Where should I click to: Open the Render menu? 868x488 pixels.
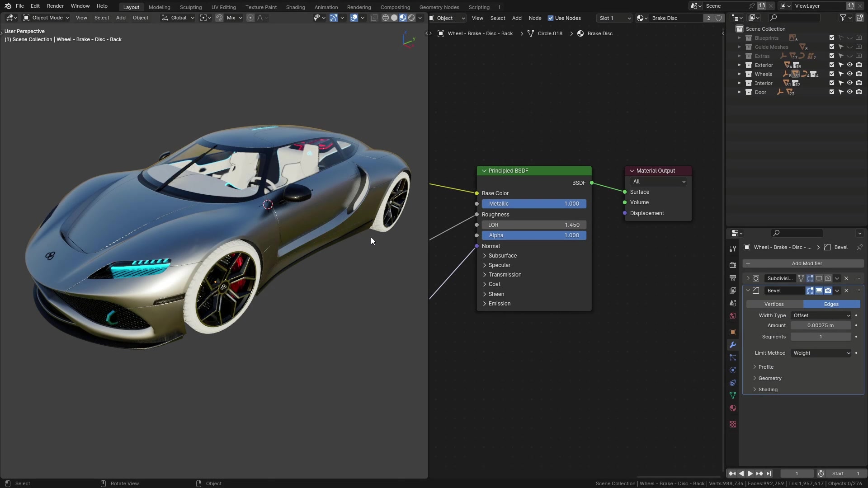[55, 6]
